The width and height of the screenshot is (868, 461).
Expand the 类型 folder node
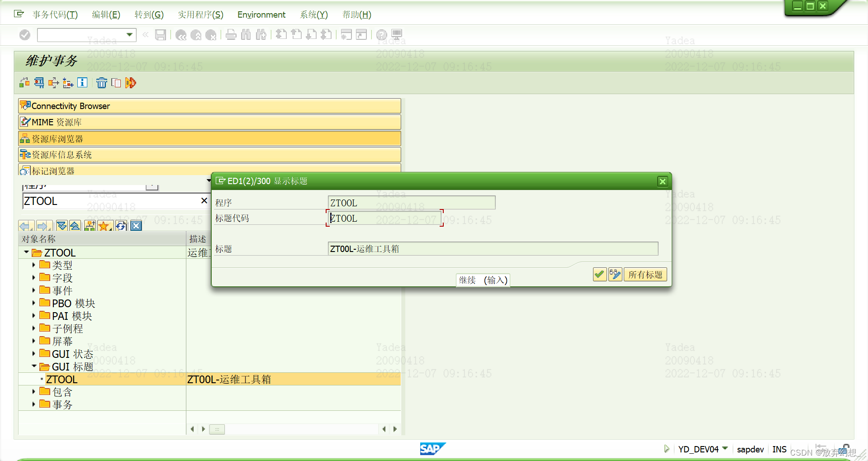pos(33,265)
